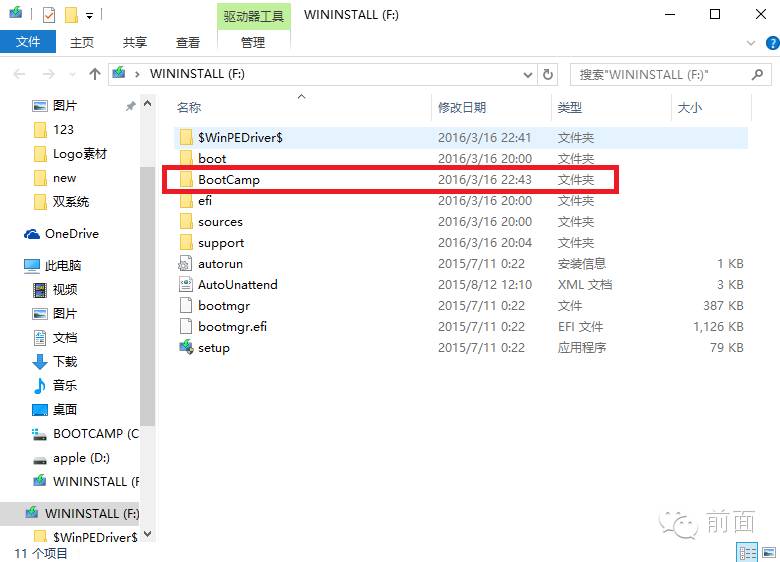Image resolution: width=780 pixels, height=562 pixels.
Task: Select the BootCamp folder
Action: (x=461, y=180)
